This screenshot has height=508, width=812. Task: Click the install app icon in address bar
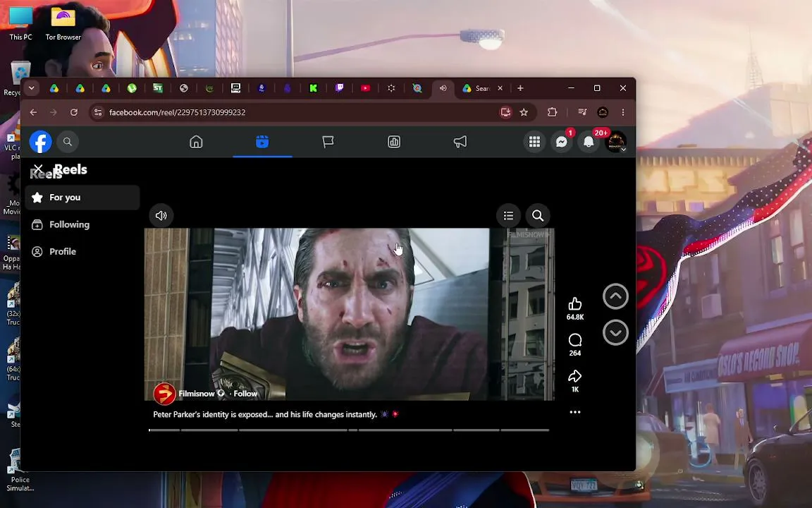pyautogui.click(x=505, y=112)
